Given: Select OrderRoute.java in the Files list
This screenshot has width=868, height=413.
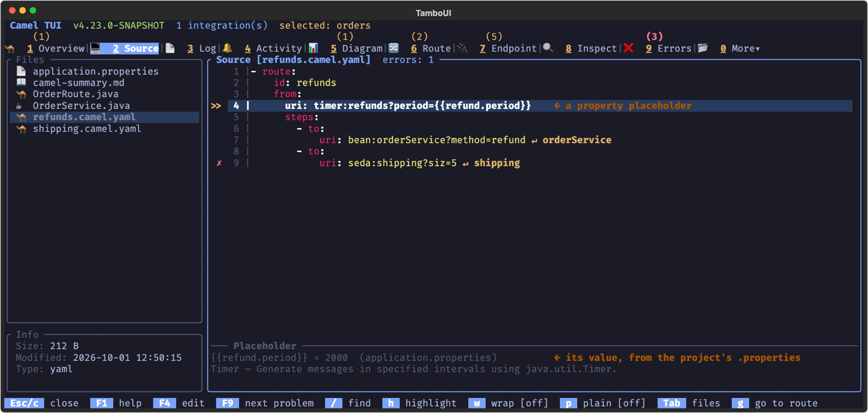Looking at the screenshot, I should 75,94.
